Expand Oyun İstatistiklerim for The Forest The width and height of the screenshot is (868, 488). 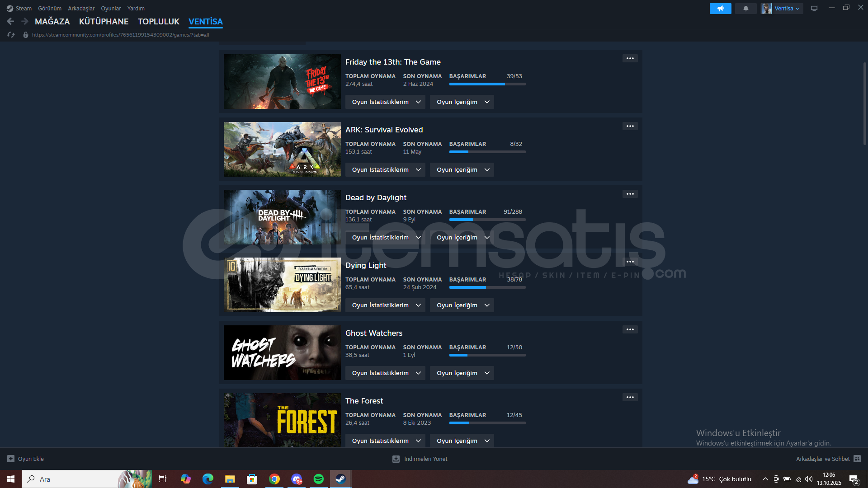tap(385, 441)
